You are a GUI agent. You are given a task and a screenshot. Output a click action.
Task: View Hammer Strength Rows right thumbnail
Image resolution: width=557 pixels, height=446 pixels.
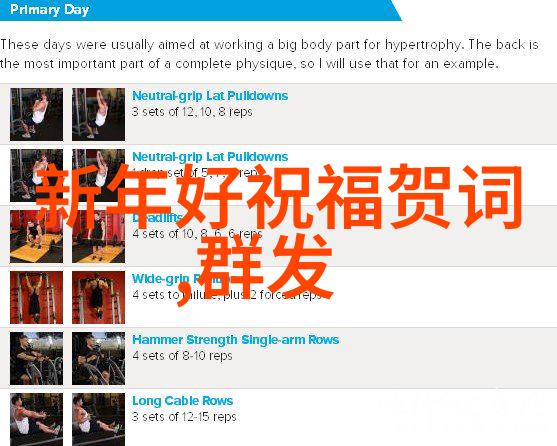click(x=98, y=359)
